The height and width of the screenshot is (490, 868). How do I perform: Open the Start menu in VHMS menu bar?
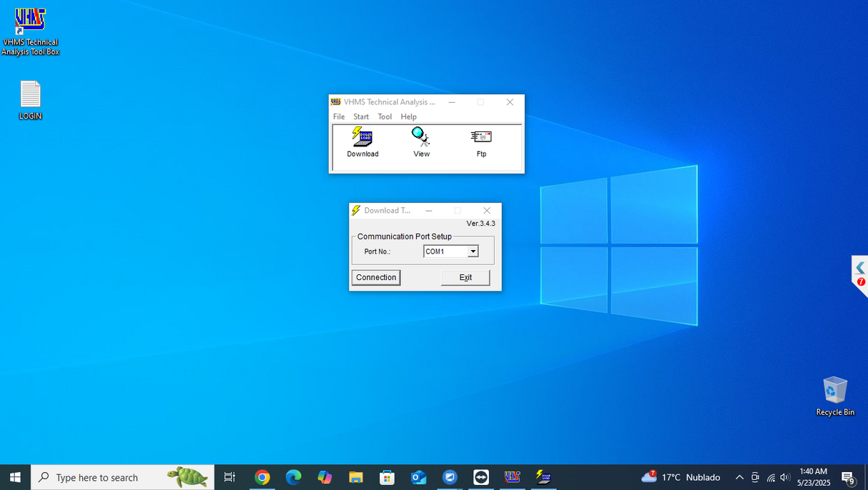coord(360,116)
